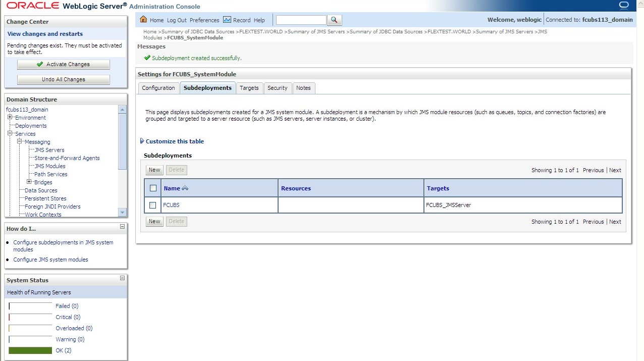Click the Home breadcrumb link
The height and width of the screenshot is (361, 644).
coord(150,31)
